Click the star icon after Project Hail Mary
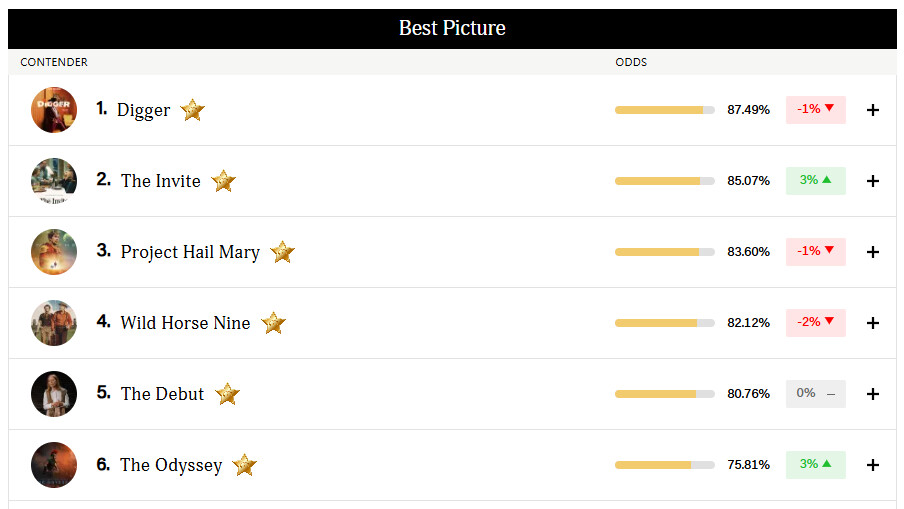 coord(282,252)
